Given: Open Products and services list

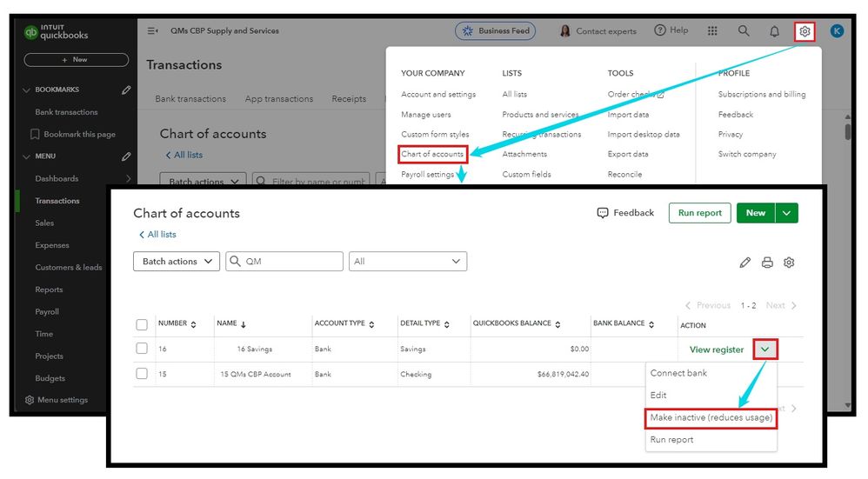Looking at the screenshot, I should 540,115.
